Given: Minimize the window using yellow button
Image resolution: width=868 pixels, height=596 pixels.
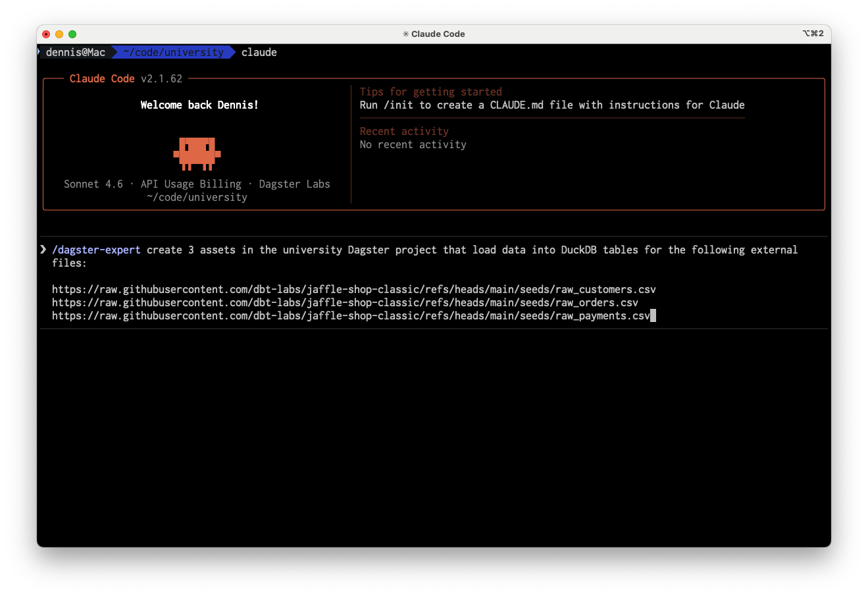Looking at the screenshot, I should point(59,34).
